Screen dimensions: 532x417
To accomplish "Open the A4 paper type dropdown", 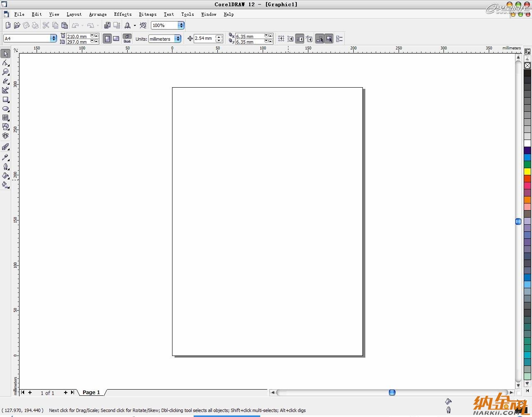I will [x=53, y=38].
